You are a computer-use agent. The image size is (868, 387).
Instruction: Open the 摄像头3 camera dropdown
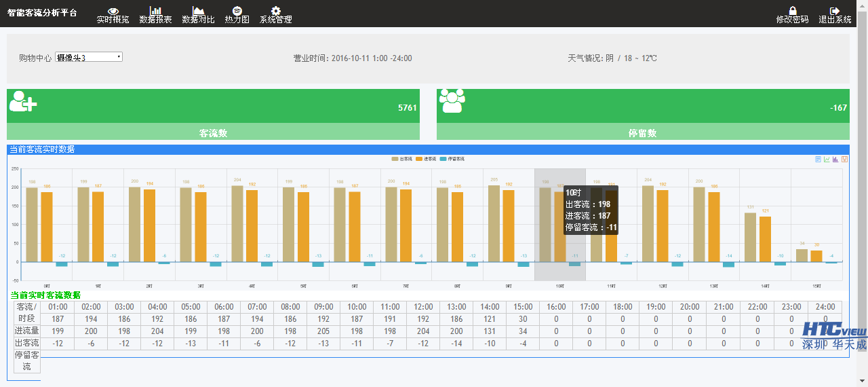[x=89, y=58]
